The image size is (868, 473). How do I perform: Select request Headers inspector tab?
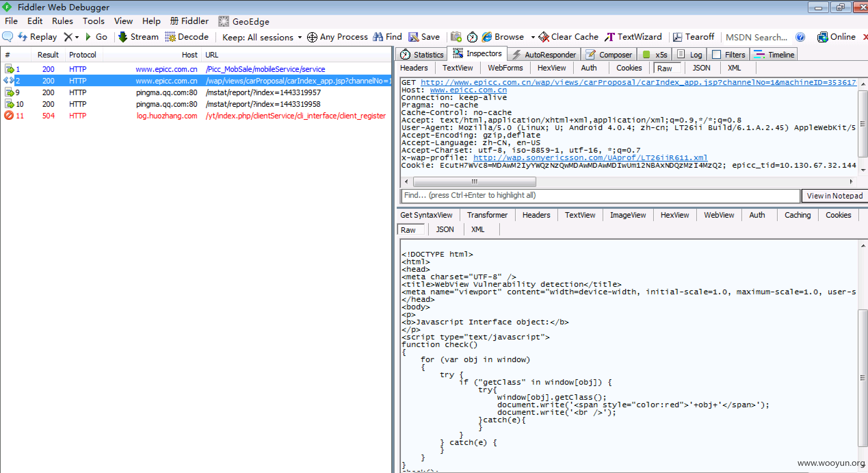tap(414, 68)
